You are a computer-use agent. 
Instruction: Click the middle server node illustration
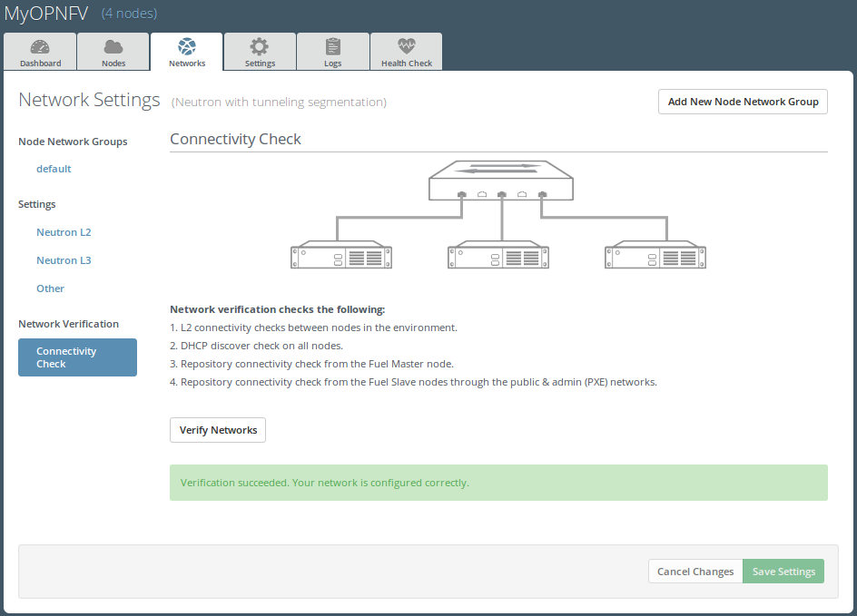[498, 256]
